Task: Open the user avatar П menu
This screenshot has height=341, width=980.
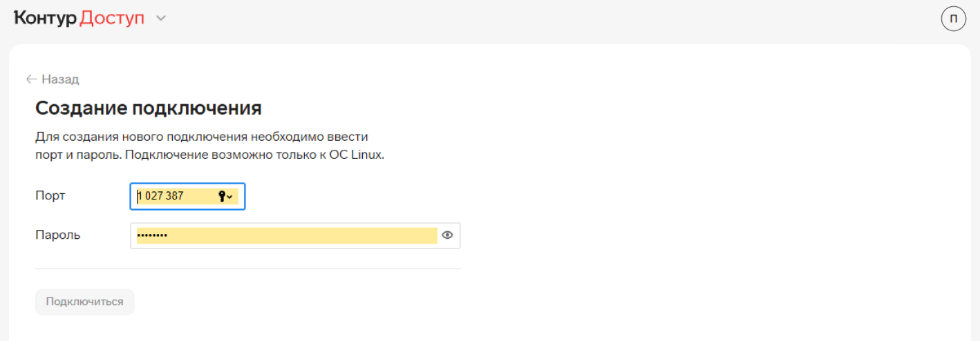Action: point(953,19)
